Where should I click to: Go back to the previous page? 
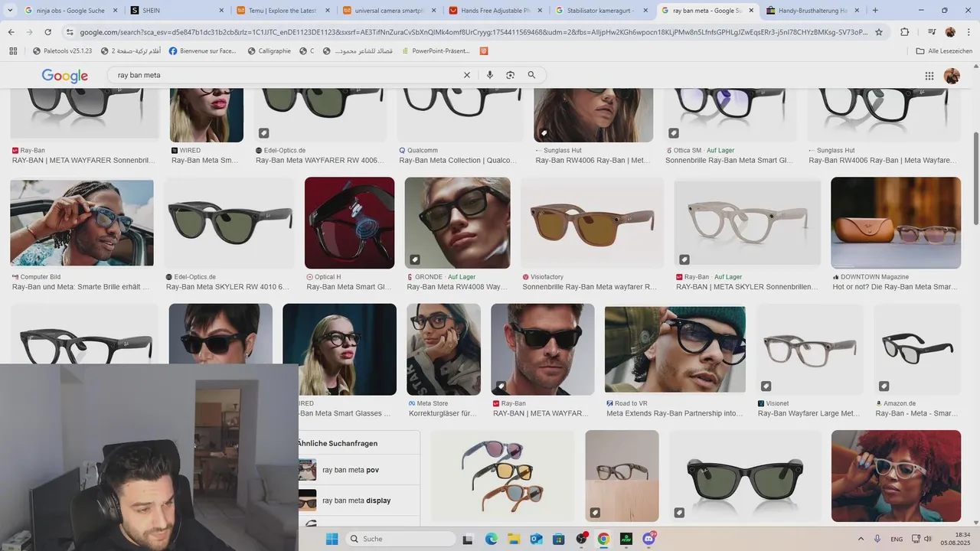click(11, 32)
